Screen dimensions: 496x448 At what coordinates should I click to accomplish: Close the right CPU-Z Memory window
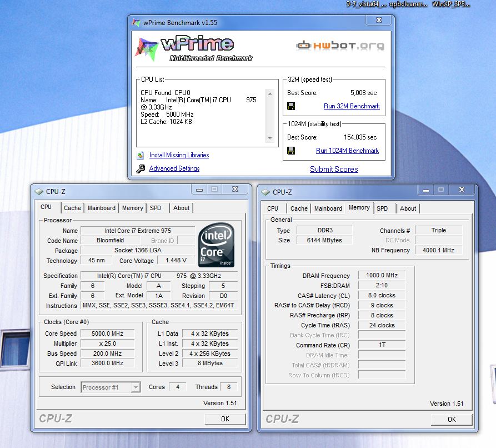pos(462,190)
